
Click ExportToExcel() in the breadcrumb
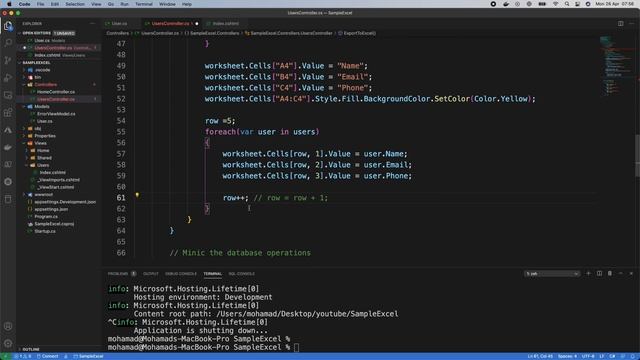coord(360,33)
